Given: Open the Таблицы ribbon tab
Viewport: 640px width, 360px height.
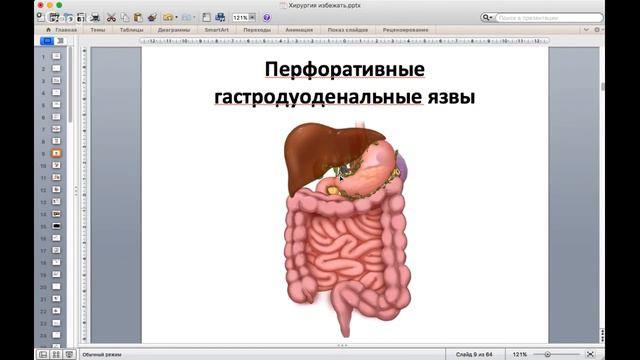Looking at the screenshot, I should point(131,30).
